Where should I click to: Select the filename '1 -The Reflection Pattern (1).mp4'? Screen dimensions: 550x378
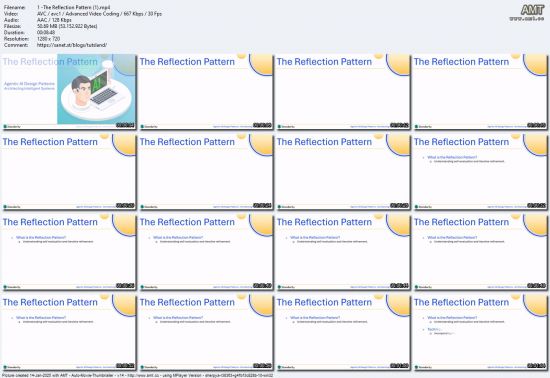pos(73,7)
